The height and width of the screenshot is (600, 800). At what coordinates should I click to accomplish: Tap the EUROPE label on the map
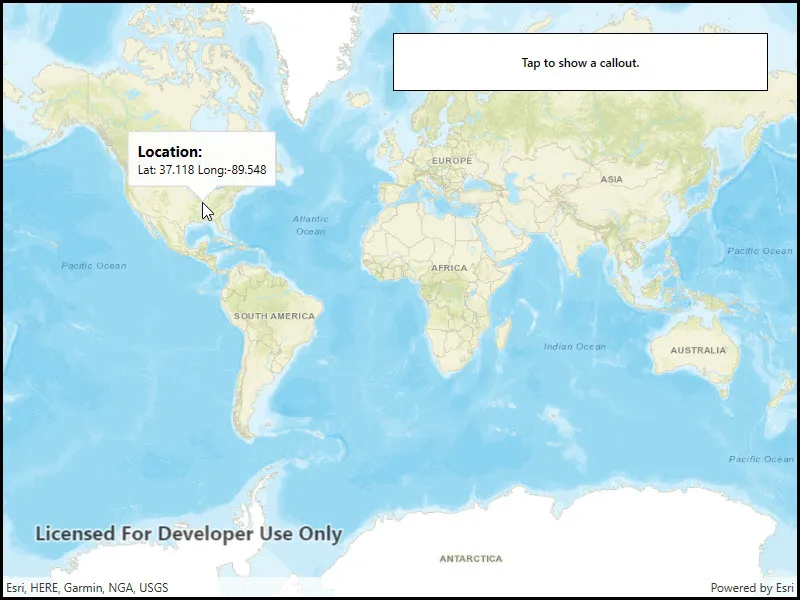click(452, 161)
